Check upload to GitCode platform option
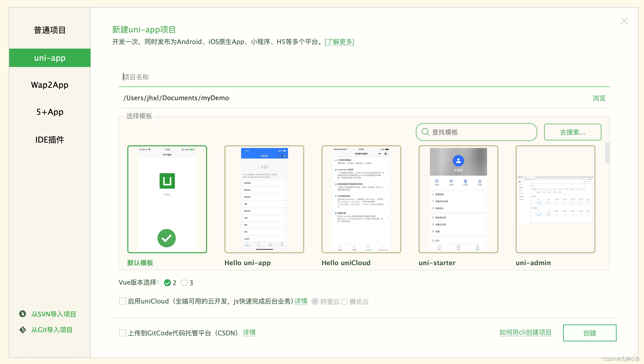 [x=123, y=333]
